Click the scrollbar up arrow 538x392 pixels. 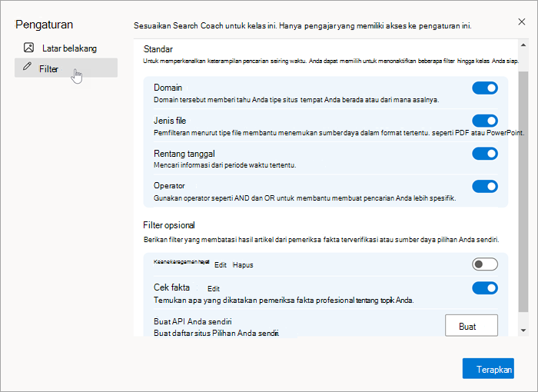coord(523,45)
